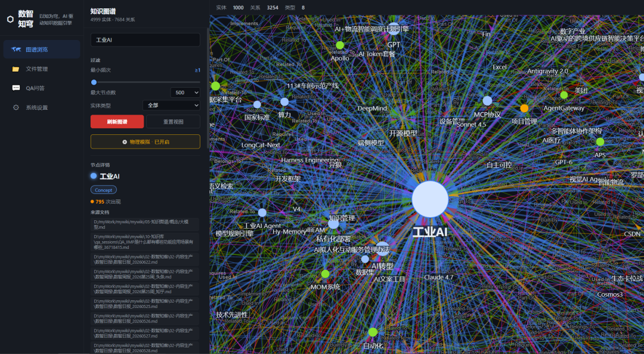Open 图谱浏览 in the sidebar

(42, 50)
